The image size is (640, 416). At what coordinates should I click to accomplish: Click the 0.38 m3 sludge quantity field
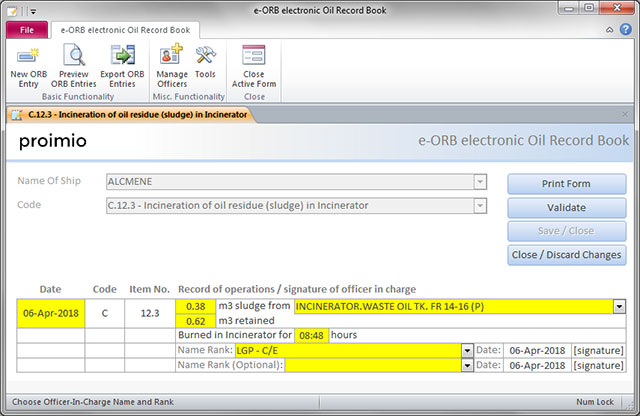(197, 307)
